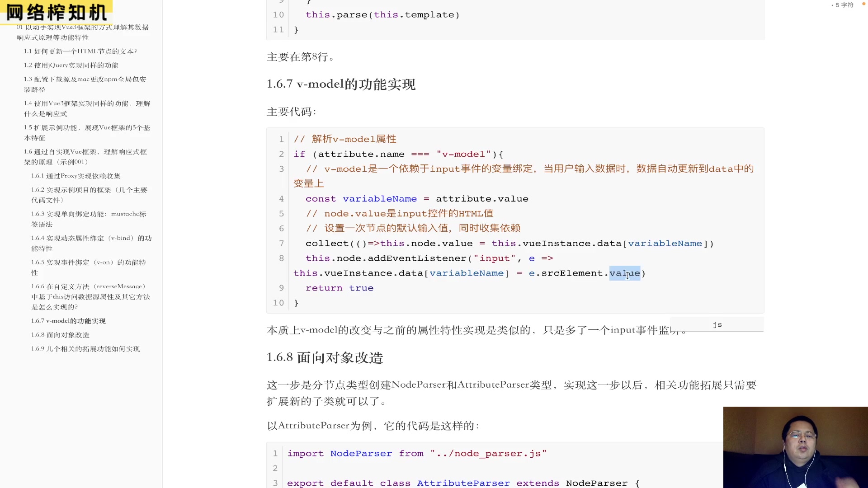This screenshot has width=868, height=488.
Task: Go to '1.2 使用jQuery实现同样的功能' in outline
Action: [71, 66]
